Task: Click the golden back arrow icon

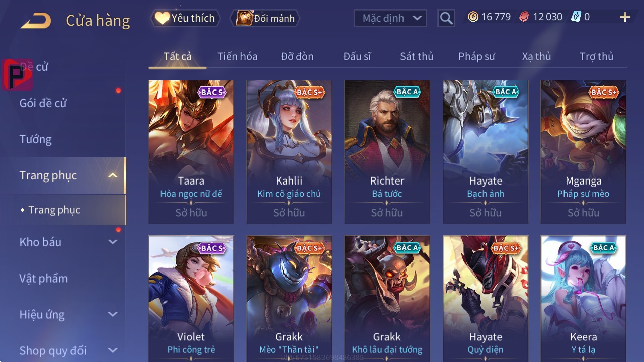Action: coord(36,21)
